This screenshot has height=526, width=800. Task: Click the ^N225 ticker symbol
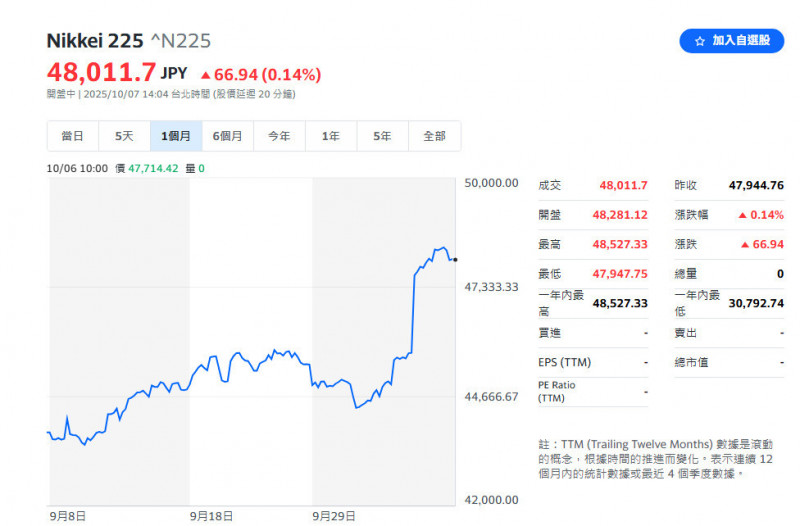[x=181, y=41]
